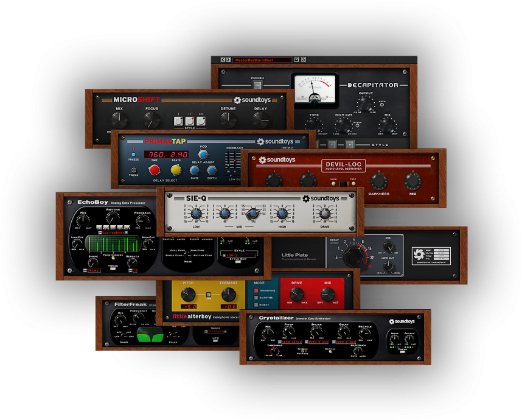
Task: Click the Sie-Q Low knob
Action: (x=196, y=214)
